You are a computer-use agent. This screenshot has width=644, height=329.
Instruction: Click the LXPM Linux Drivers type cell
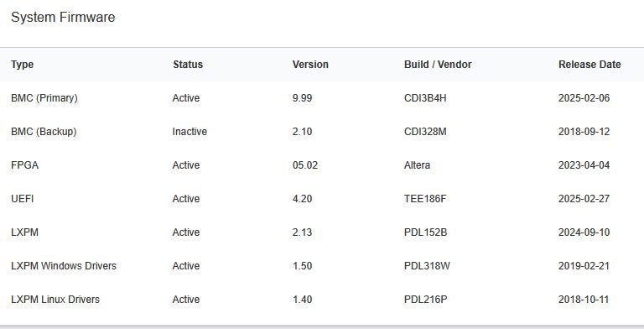(55, 300)
